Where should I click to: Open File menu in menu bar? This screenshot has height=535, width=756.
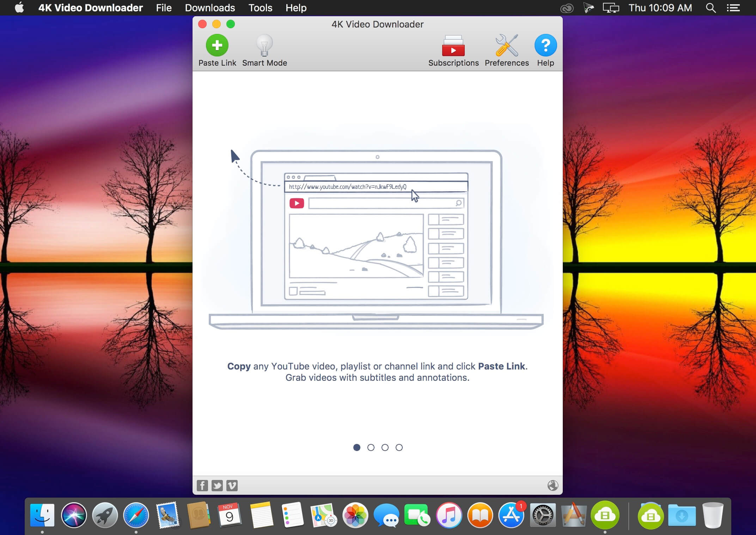click(164, 7)
